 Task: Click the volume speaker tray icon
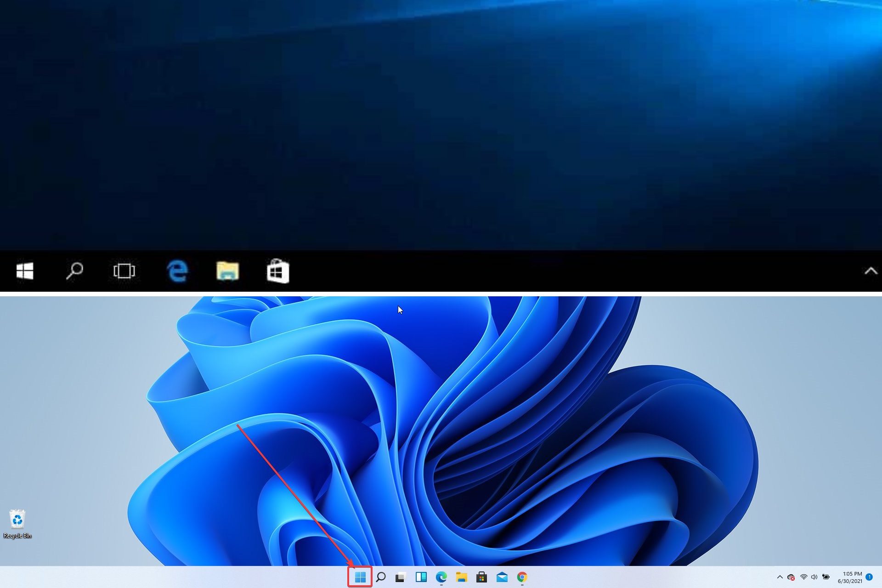(814, 577)
